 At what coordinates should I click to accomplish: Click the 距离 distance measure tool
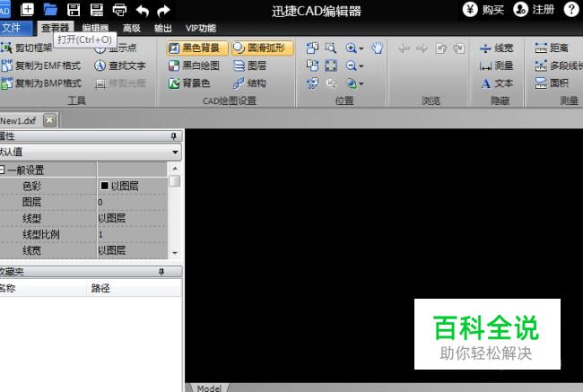pos(558,48)
